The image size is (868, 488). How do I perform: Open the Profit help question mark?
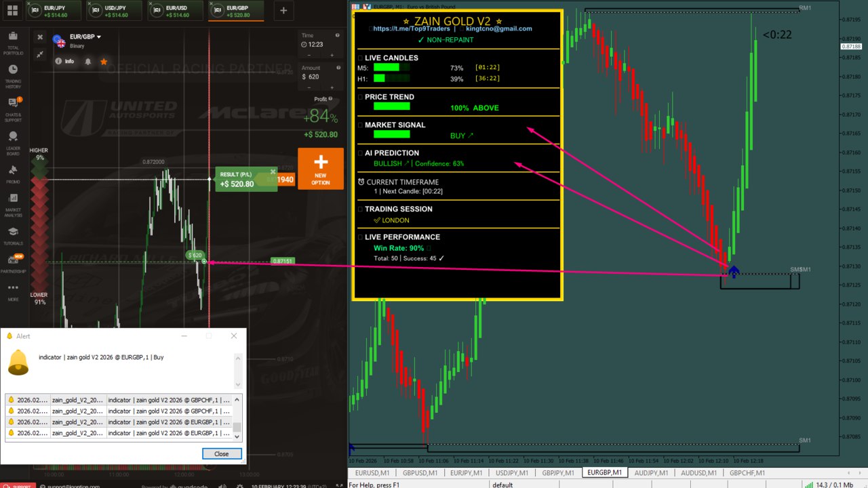(x=330, y=99)
